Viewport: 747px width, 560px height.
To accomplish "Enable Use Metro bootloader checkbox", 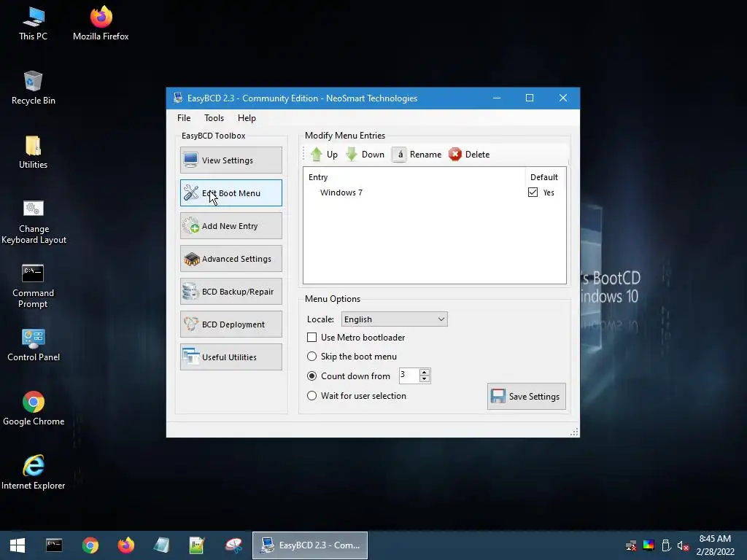I will (x=311, y=337).
